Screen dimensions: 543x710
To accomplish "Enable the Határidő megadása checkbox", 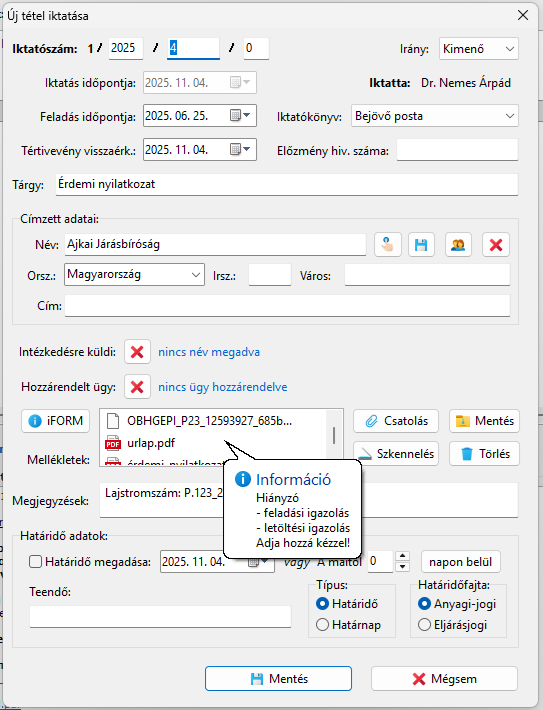I will (35, 562).
